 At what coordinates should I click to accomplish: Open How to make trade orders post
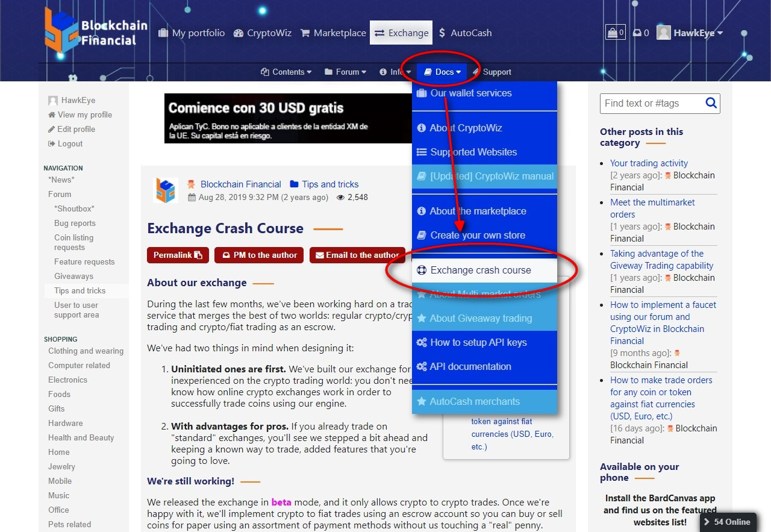pos(661,398)
